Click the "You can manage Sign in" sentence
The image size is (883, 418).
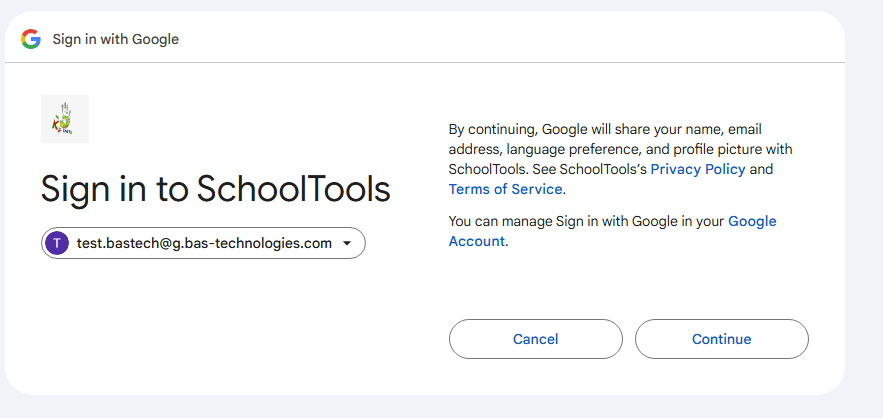pos(587,221)
